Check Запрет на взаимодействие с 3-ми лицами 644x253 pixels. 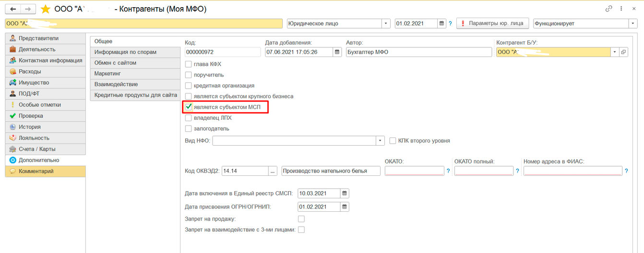pyautogui.click(x=301, y=230)
